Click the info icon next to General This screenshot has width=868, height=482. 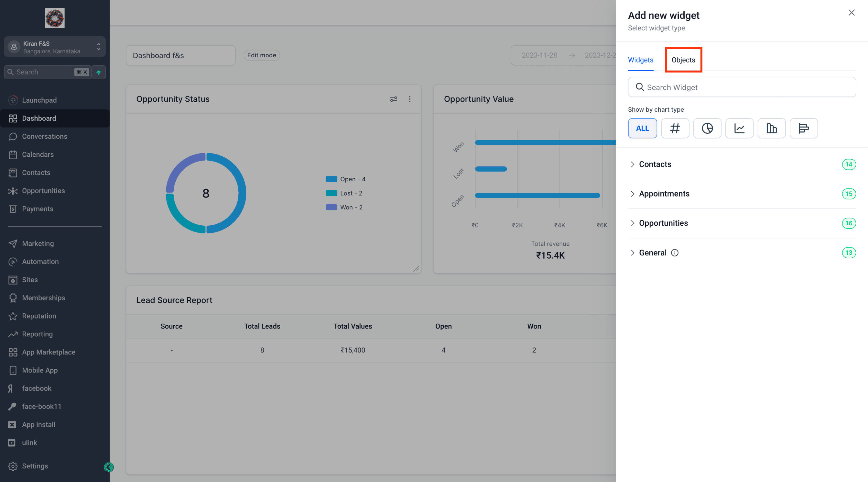(x=675, y=252)
